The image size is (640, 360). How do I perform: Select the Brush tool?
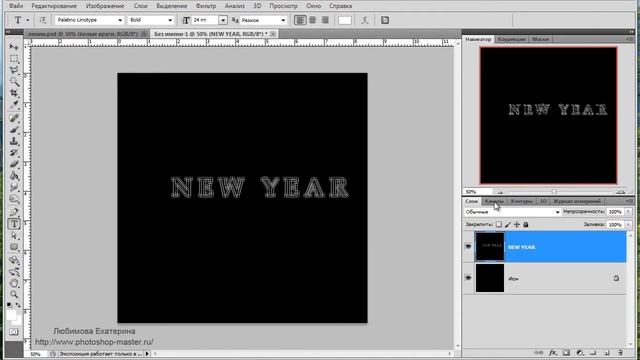click(x=14, y=130)
